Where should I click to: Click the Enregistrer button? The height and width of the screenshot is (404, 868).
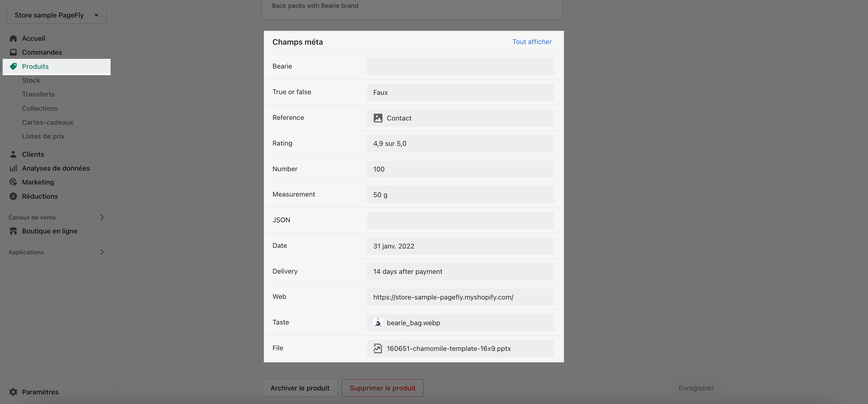(x=696, y=388)
